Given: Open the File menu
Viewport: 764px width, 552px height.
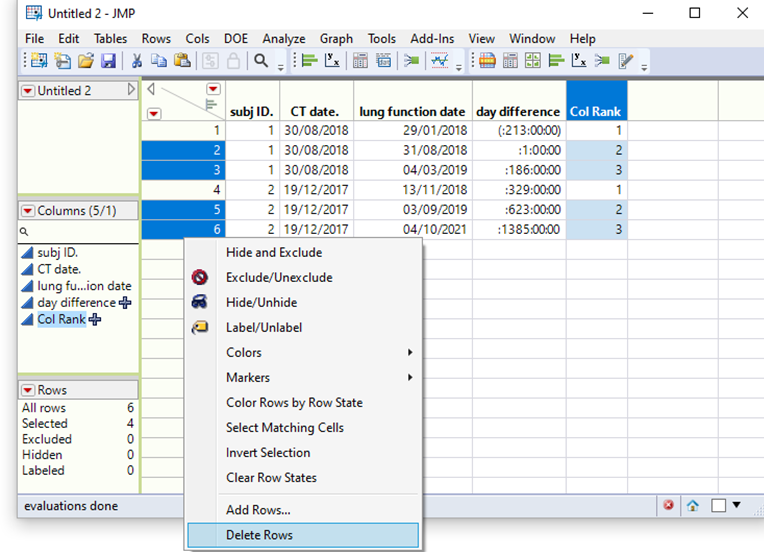Looking at the screenshot, I should coord(34,38).
